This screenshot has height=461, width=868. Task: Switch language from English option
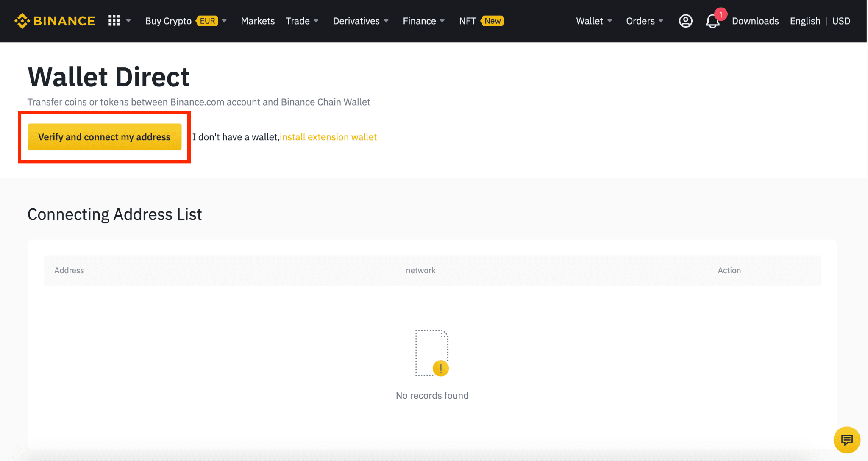[x=805, y=21]
